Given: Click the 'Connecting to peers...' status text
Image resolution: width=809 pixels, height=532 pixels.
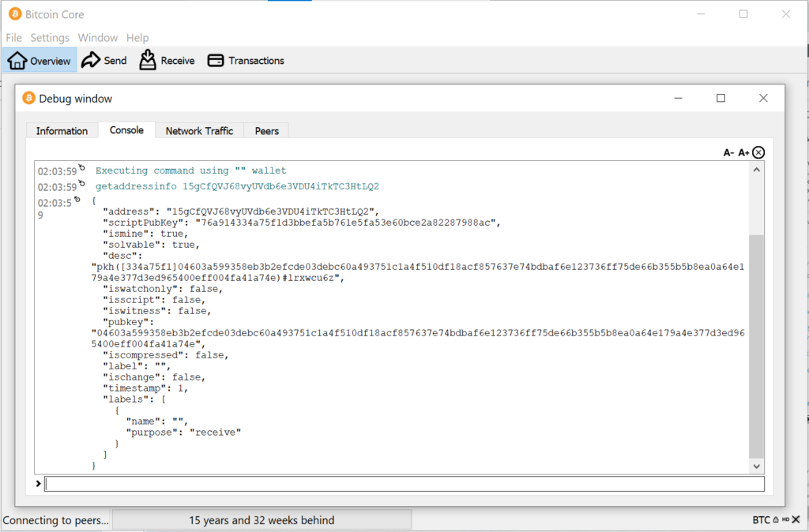Looking at the screenshot, I should pyautogui.click(x=56, y=520).
